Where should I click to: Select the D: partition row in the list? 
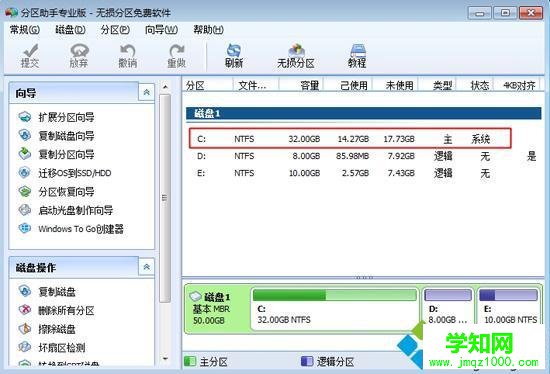[x=364, y=156]
